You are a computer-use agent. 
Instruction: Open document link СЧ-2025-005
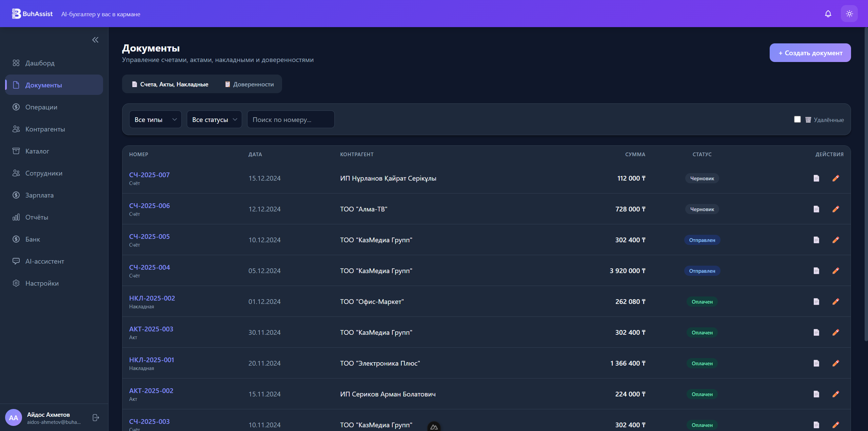pyautogui.click(x=149, y=237)
